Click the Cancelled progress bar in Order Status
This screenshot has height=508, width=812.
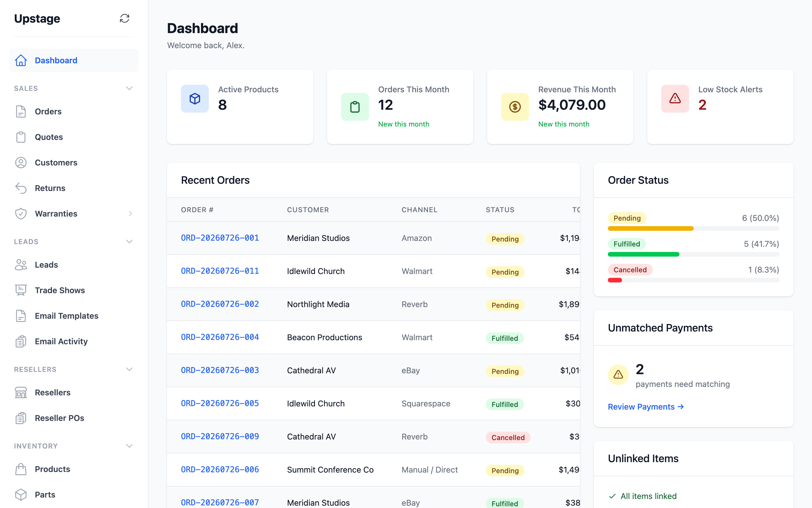[693, 280]
